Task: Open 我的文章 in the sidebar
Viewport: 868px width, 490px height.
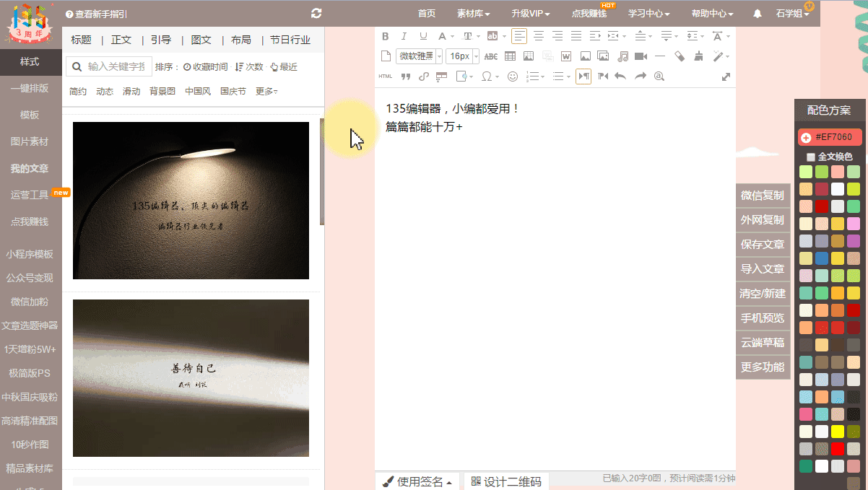Action: pos(30,168)
